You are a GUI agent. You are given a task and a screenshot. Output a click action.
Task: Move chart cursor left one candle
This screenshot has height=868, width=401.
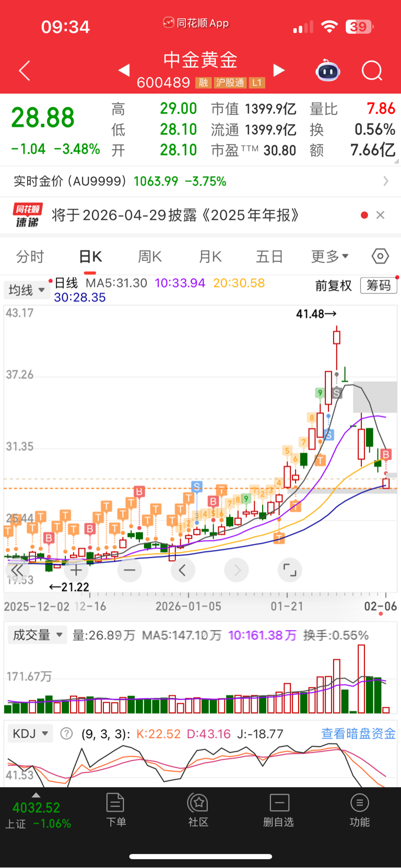point(183,570)
